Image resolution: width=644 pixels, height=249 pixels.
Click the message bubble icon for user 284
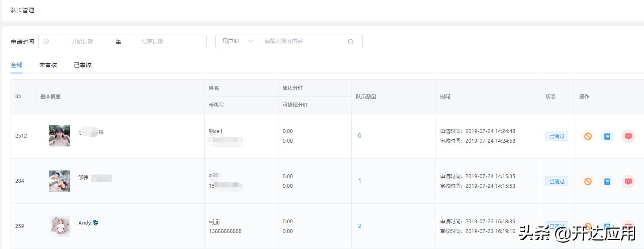point(628,181)
